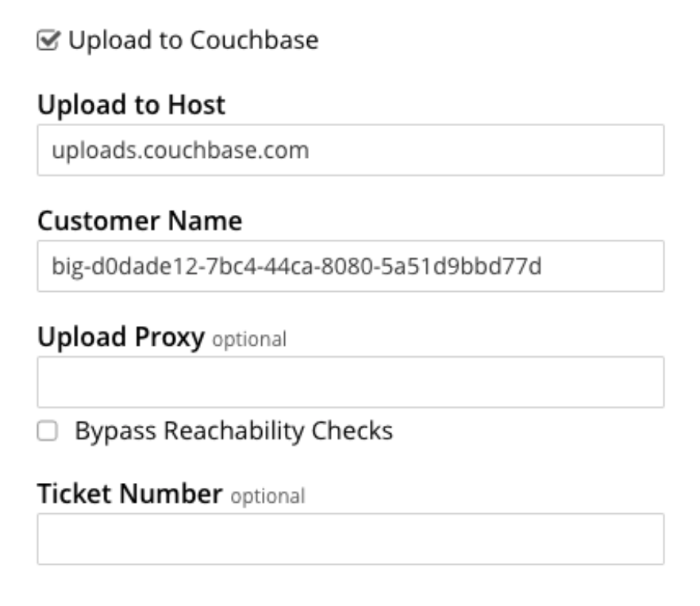Image resolution: width=700 pixels, height=606 pixels.
Task: Click the 'Upload Proxy' heading label
Action: [x=121, y=338]
